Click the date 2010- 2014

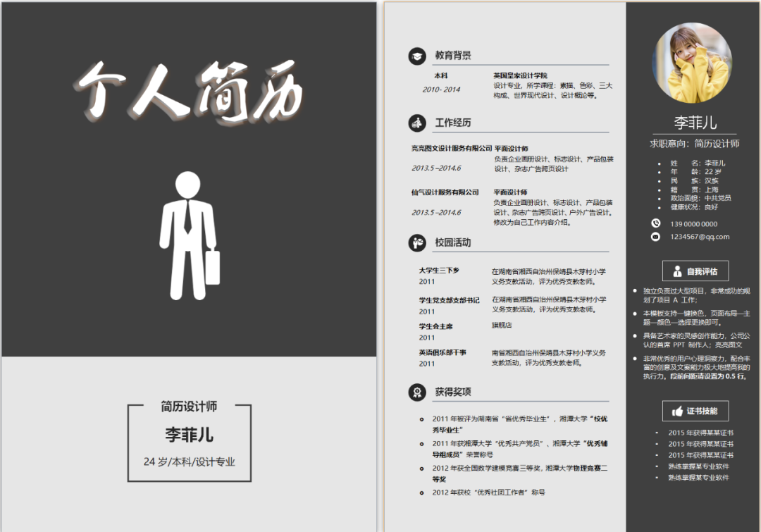click(x=441, y=89)
